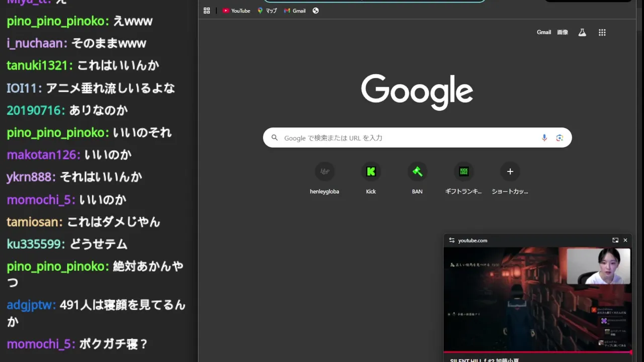This screenshot has height=362, width=644.
Task: Click pino_pino_pinoko's 絶対あかんやつ message
Action: [x=96, y=274]
